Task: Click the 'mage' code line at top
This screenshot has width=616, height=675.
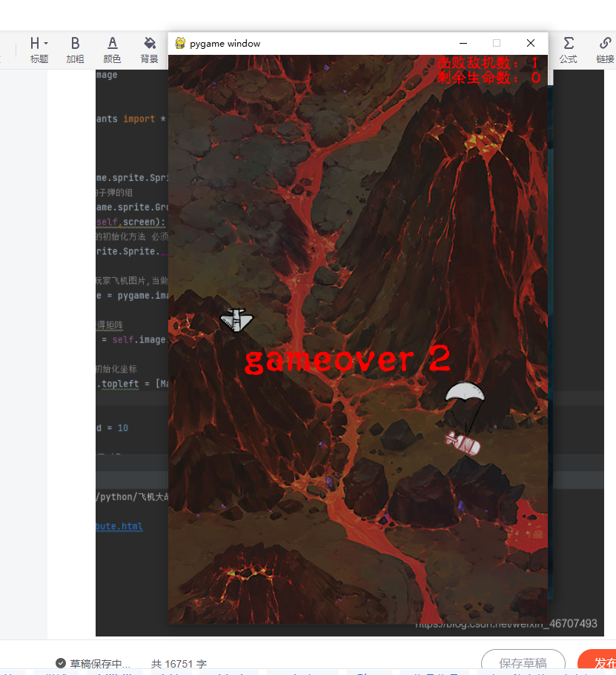Action: click(107, 75)
